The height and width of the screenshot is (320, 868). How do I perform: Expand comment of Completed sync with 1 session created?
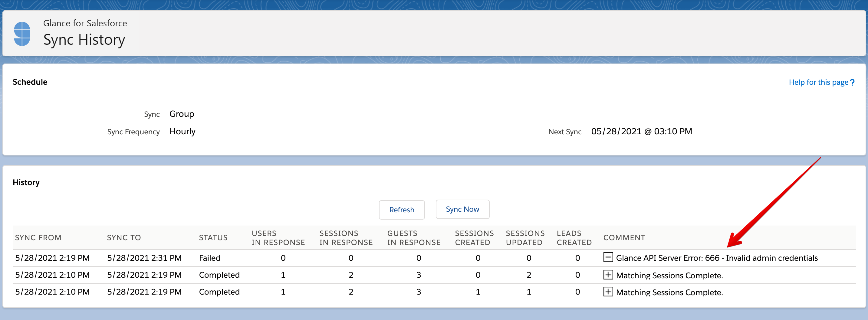click(x=608, y=292)
